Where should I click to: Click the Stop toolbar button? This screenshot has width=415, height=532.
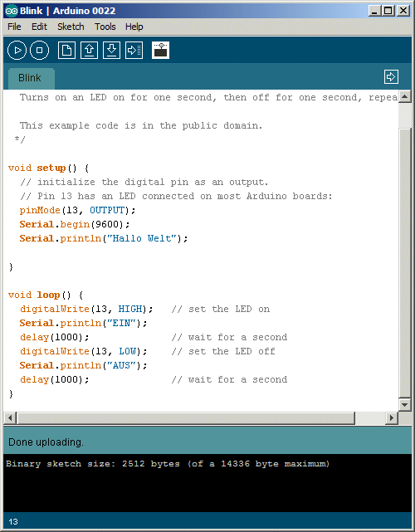pyautogui.click(x=39, y=51)
